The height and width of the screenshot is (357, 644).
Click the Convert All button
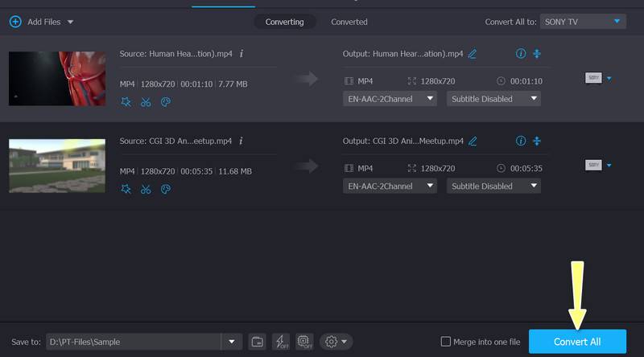576,342
